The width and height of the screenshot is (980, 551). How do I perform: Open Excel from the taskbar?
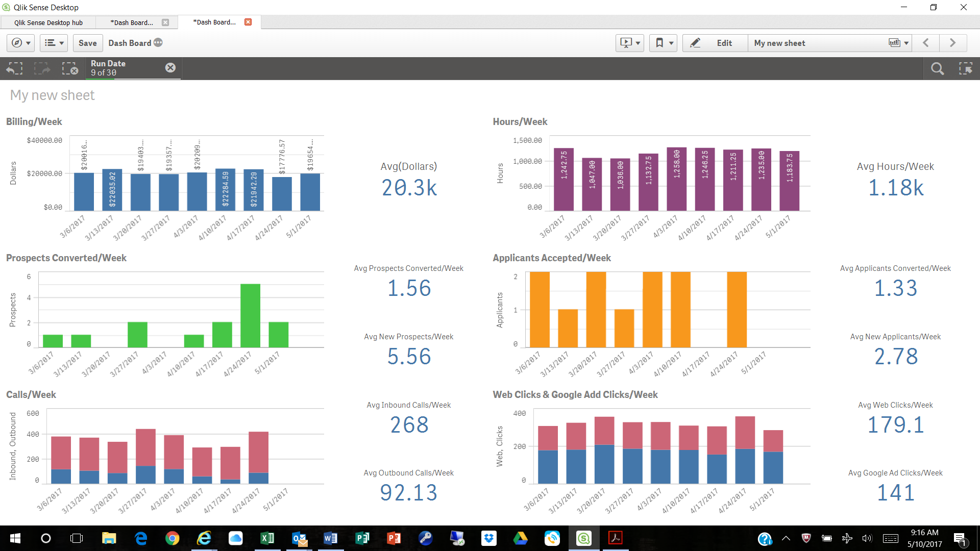[267, 538]
